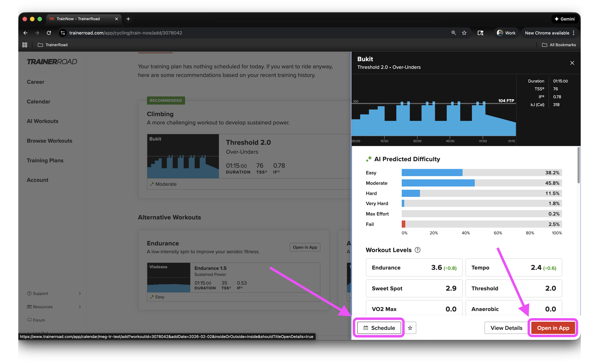
Task: Open Training Plans in sidebar
Action: [45, 160]
